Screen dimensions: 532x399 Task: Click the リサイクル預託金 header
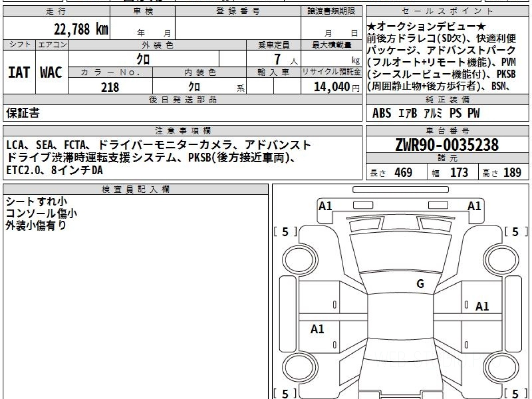click(x=331, y=72)
